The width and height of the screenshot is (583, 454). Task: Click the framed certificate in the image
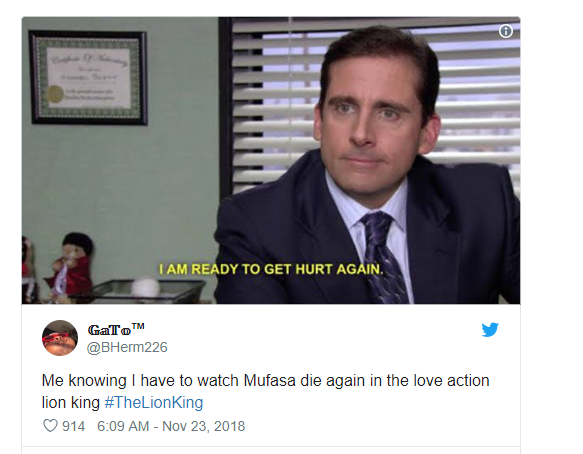point(88,77)
